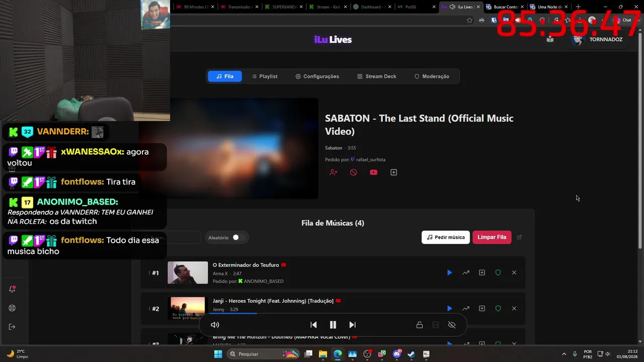Open the Moderação tab

(432, 76)
